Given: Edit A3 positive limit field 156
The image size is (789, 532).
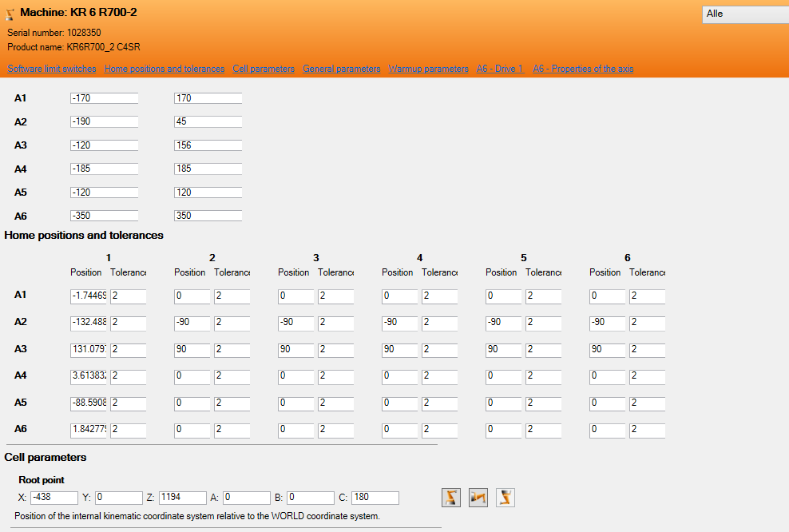Looking at the screenshot, I should point(208,145).
